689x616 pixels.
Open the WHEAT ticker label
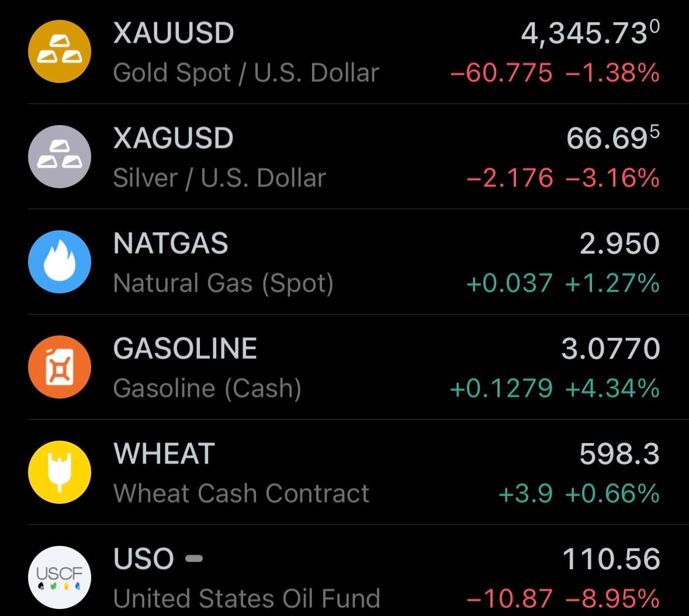(x=164, y=454)
